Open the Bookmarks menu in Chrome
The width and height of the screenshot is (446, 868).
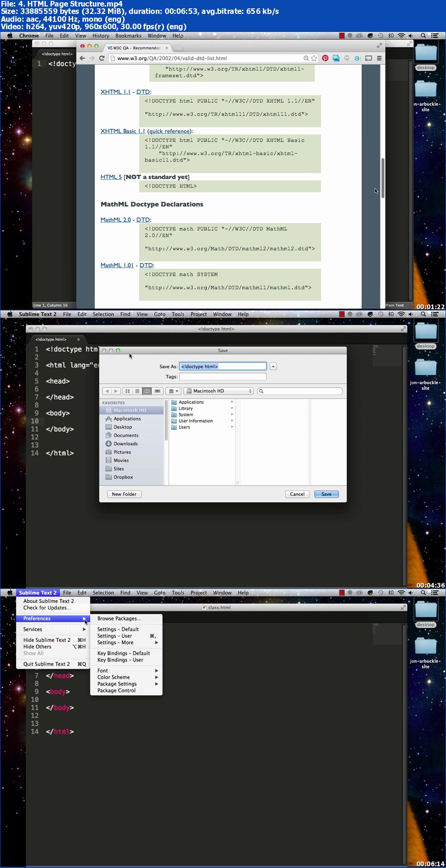pos(128,36)
